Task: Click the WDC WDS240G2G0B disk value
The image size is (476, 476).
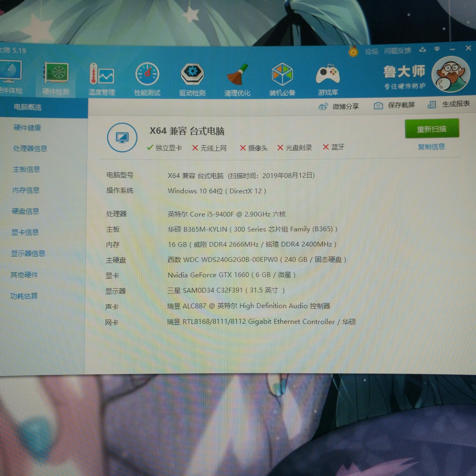Action: point(257,260)
